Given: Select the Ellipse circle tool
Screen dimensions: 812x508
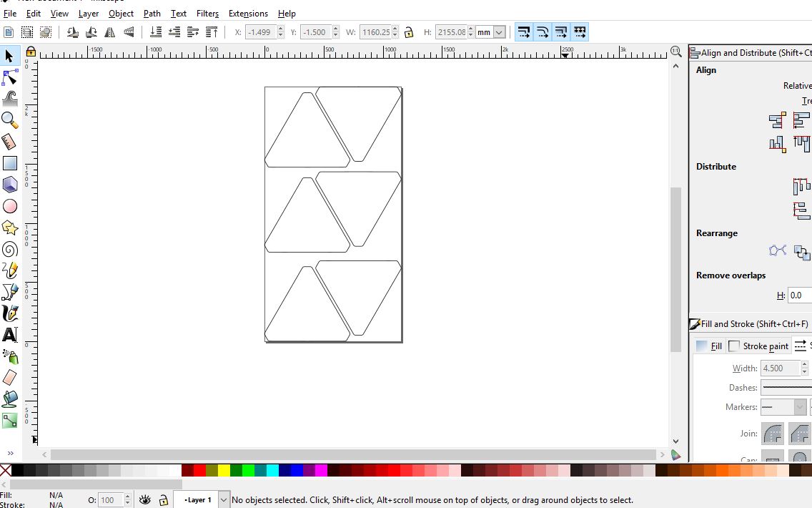Looking at the screenshot, I should coord(10,206).
